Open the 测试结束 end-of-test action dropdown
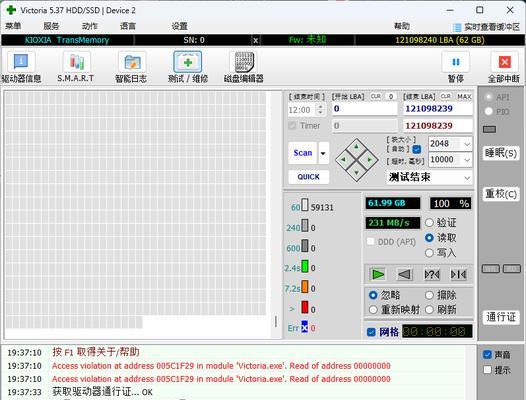The image size is (526, 400). click(467, 178)
